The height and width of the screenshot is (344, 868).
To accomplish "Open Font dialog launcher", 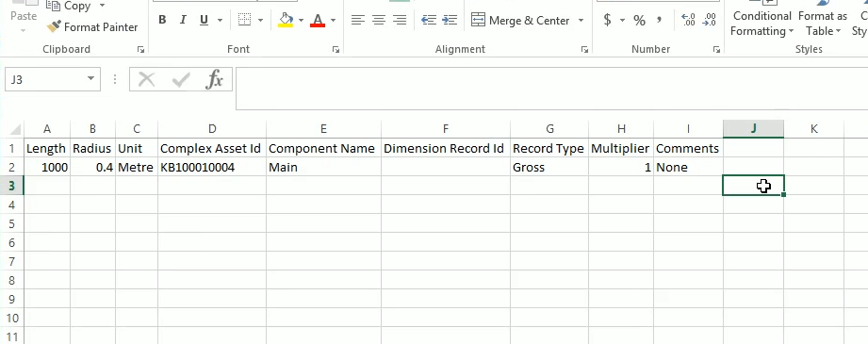I will (x=336, y=50).
